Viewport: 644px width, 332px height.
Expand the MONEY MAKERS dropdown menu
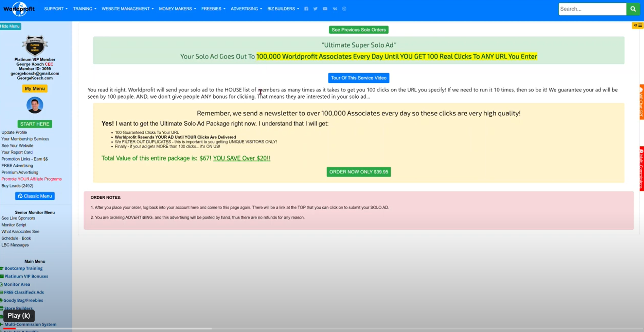[178, 9]
